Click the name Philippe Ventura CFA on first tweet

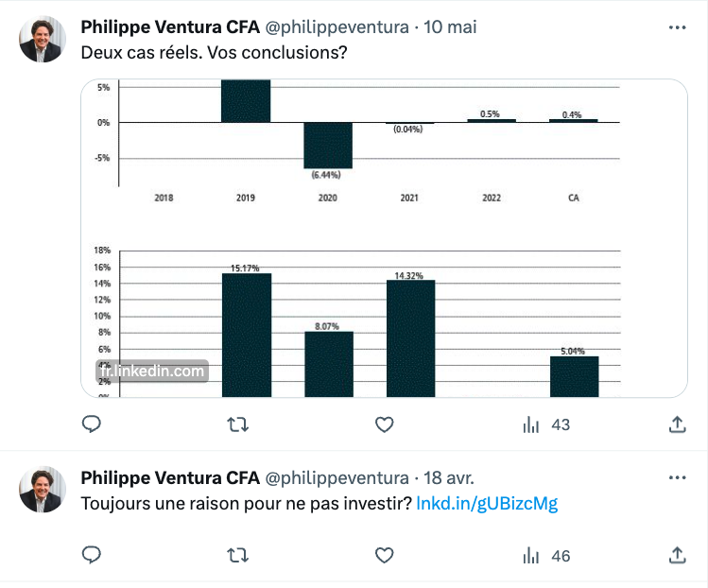click(170, 27)
